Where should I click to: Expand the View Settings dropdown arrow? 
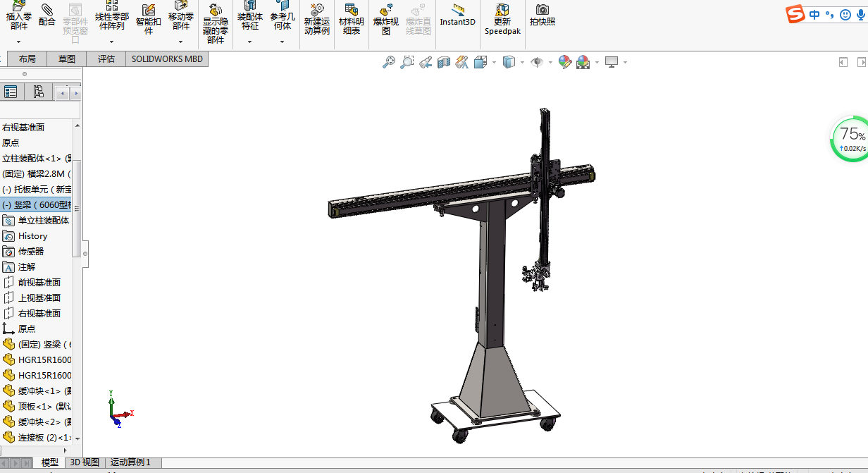point(625,62)
